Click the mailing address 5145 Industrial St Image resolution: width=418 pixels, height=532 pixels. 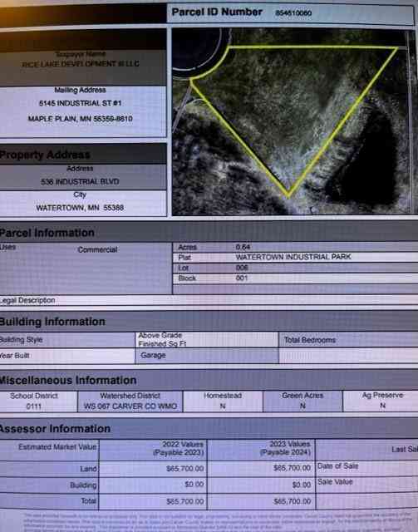coord(80,103)
